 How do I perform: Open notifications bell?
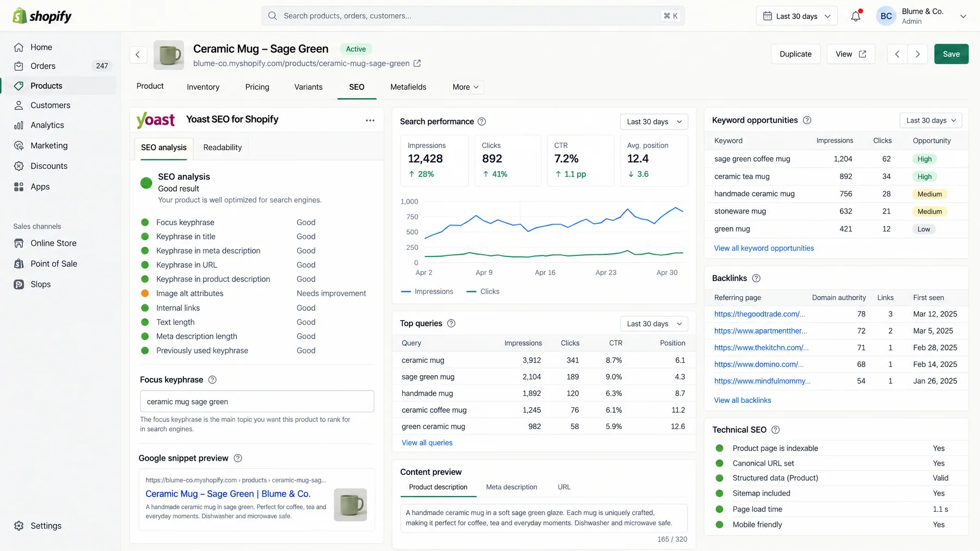point(856,16)
